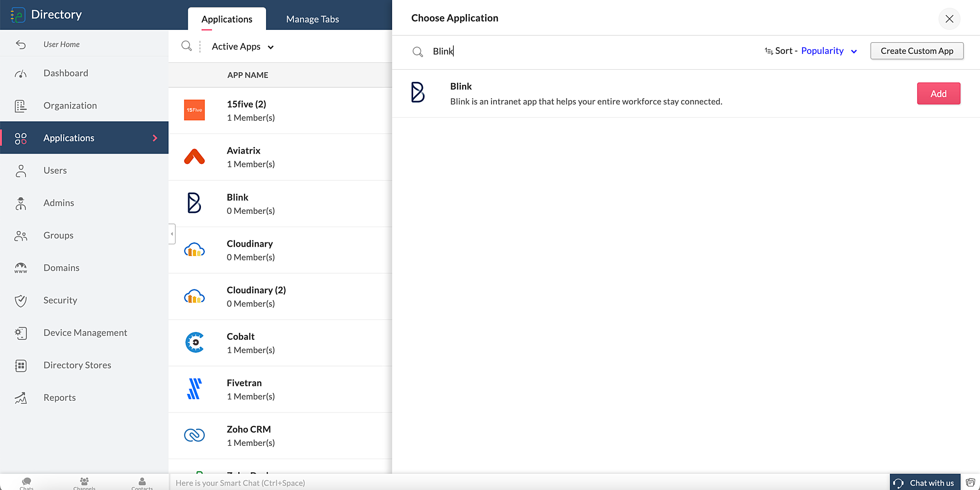Open Chats from the bottom bar
This screenshot has width=980, height=490.
tap(26, 483)
